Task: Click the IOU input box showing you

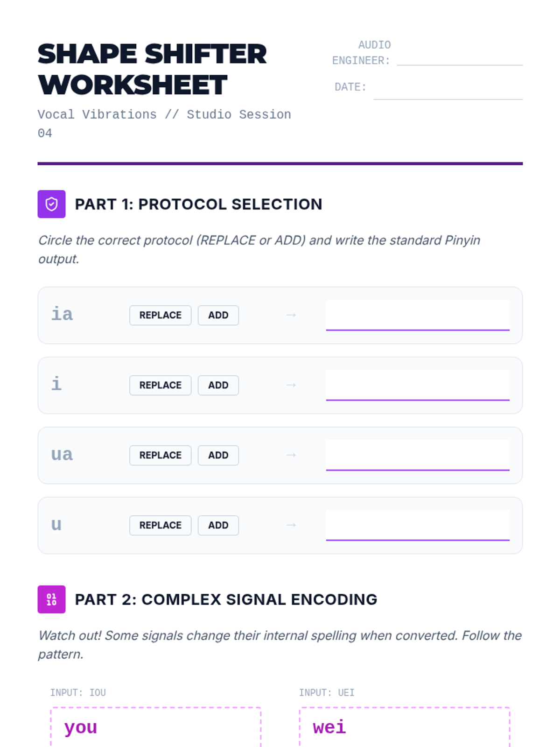Action: 155,727
